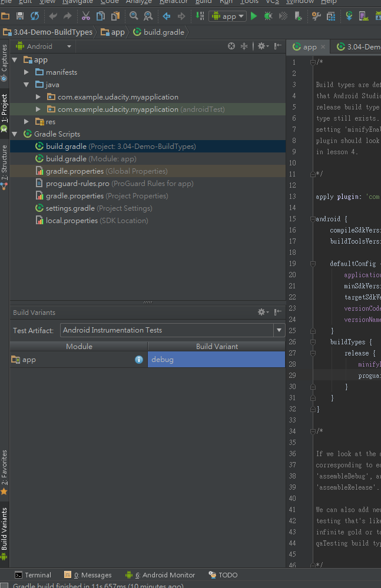The image size is (381, 588).
Task: Fold the buildTypes block at line 26
Action: tap(313, 342)
